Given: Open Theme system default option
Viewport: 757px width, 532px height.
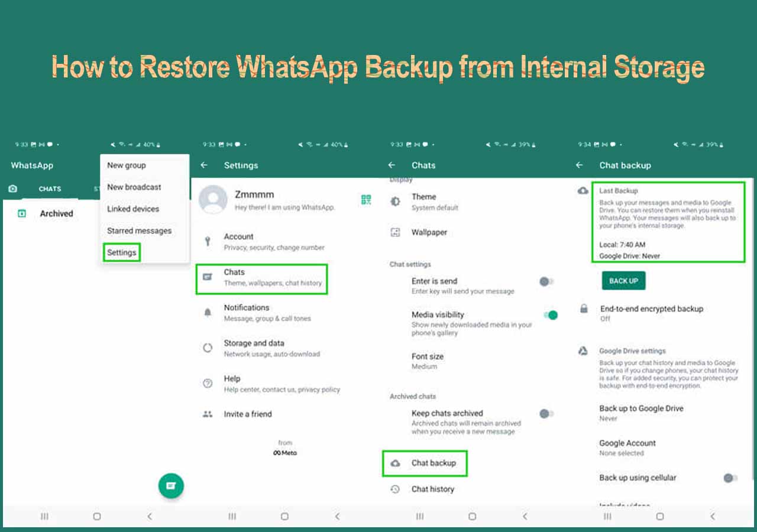Looking at the screenshot, I should point(435,202).
